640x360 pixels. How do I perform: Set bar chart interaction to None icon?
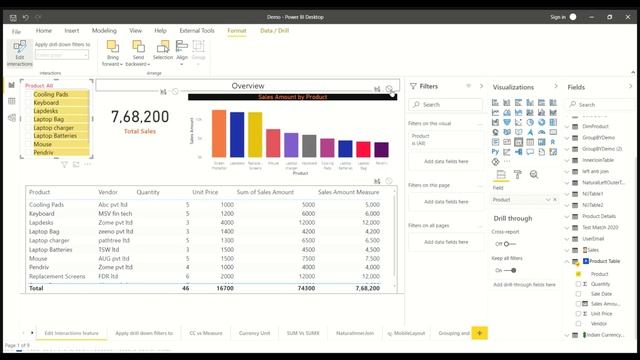[x=389, y=89]
